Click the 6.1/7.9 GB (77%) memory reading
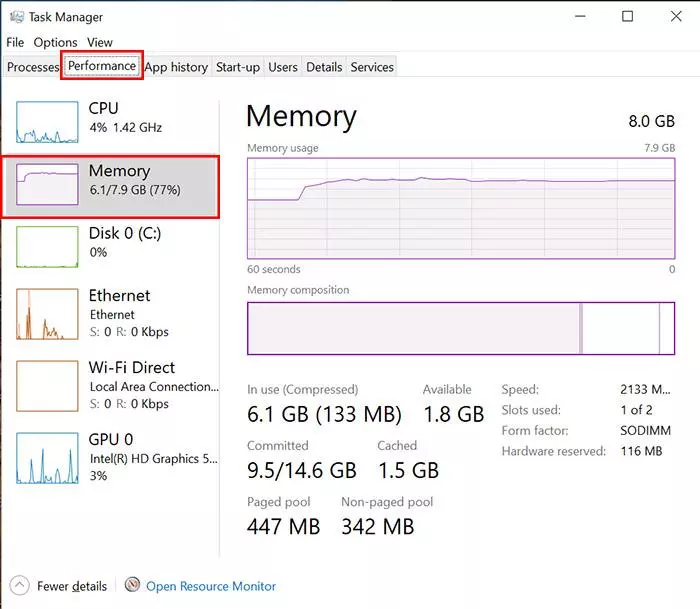Image resolution: width=700 pixels, height=609 pixels. (135, 190)
